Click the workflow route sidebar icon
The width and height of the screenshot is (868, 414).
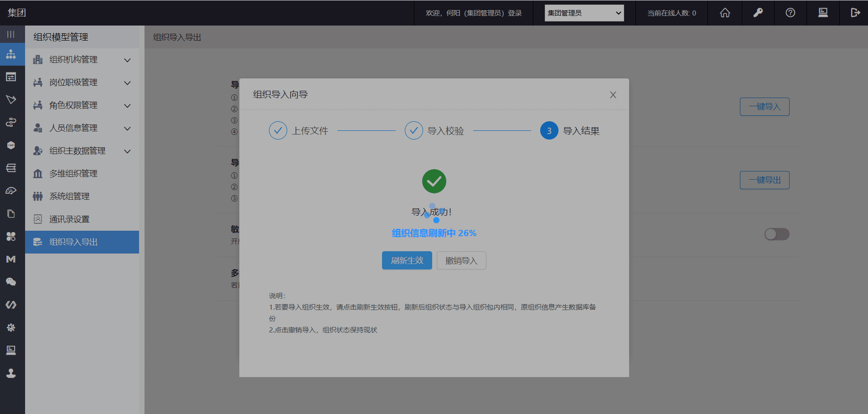pos(11,122)
